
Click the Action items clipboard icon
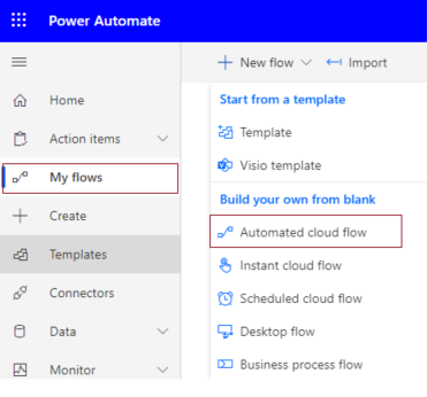[20, 139]
